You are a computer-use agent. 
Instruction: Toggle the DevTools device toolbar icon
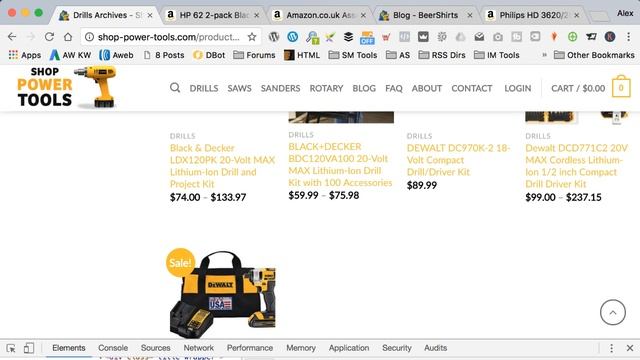[x=29, y=348]
